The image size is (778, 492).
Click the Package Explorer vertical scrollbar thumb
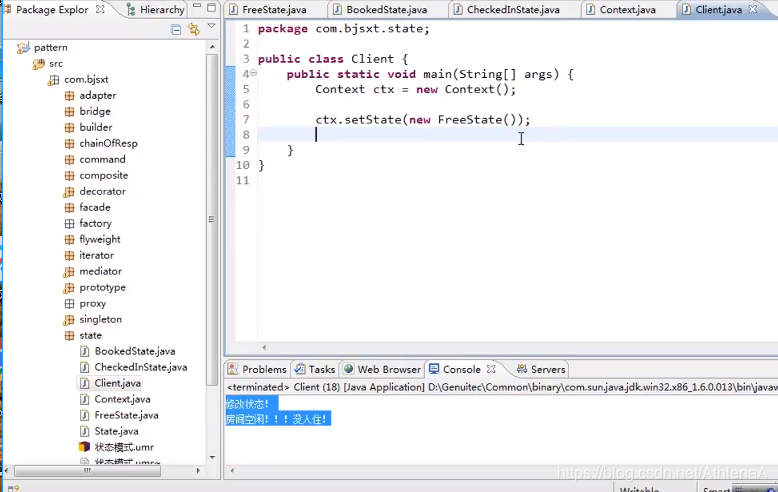(212, 220)
